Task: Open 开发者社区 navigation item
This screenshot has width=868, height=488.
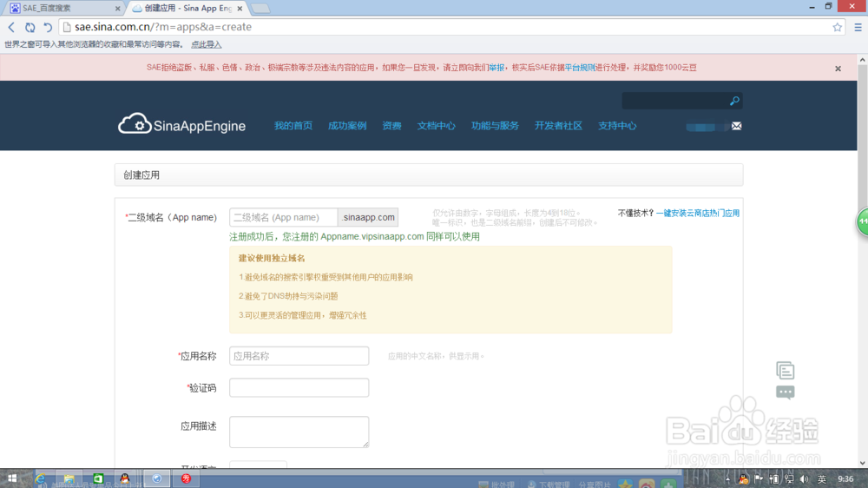Action: pyautogui.click(x=558, y=126)
